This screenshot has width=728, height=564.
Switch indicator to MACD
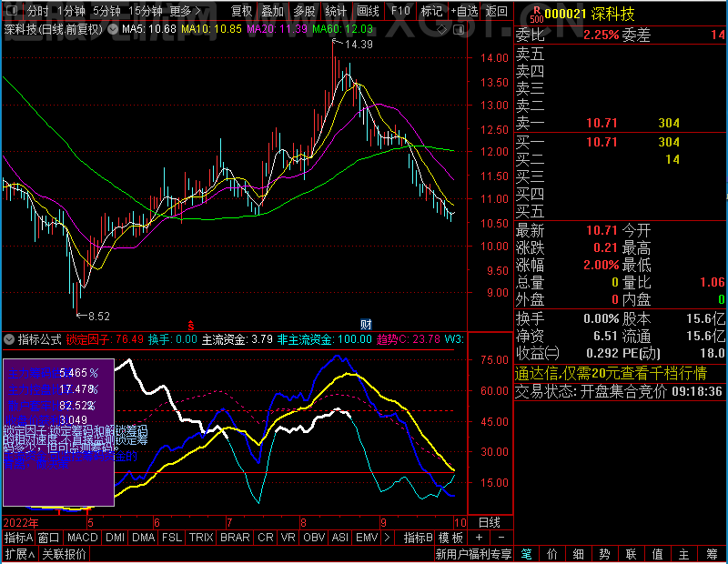tap(82, 538)
